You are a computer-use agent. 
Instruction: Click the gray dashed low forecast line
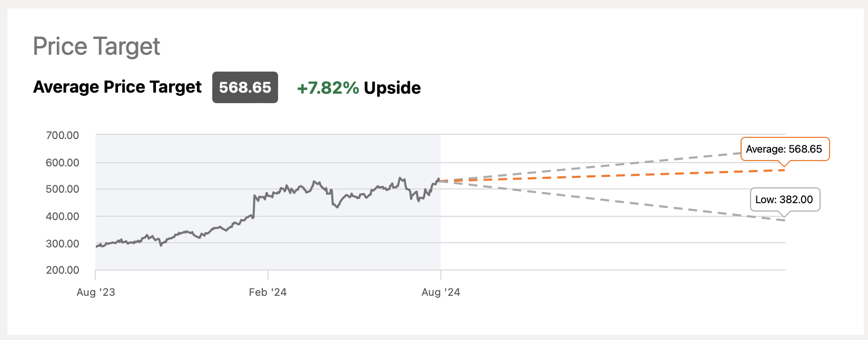[611, 201]
